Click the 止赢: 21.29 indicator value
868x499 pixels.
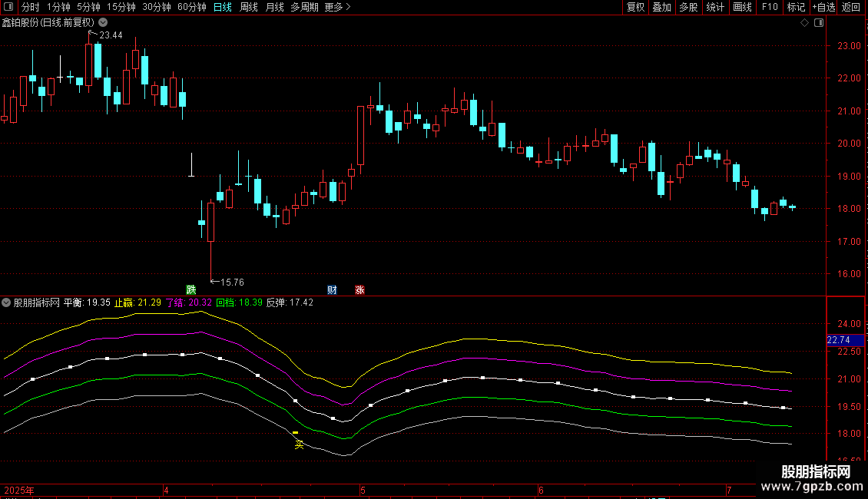(137, 302)
